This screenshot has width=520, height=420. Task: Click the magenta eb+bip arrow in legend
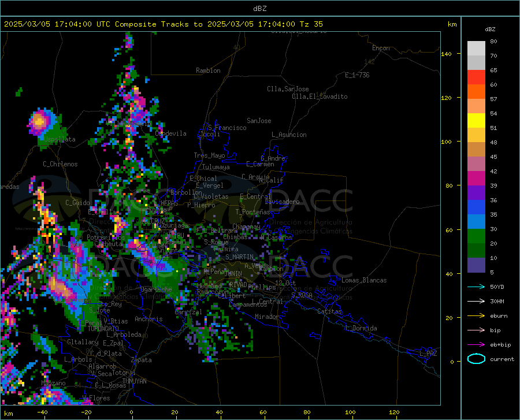pos(476,344)
